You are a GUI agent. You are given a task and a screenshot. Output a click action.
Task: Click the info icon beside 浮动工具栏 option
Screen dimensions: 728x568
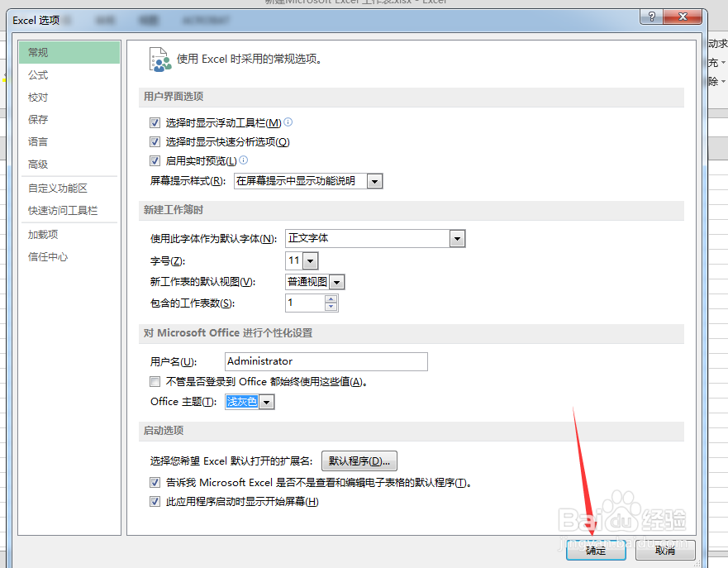tap(288, 122)
